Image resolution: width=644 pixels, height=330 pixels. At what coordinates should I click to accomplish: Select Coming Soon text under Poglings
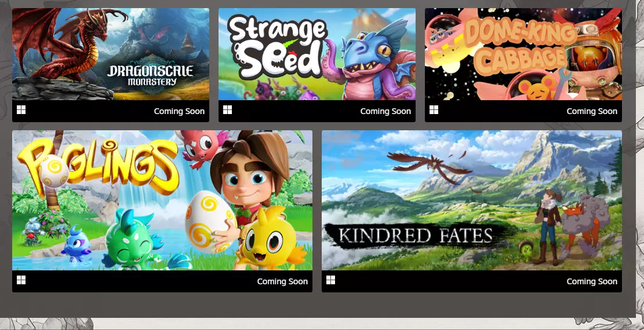point(282,281)
